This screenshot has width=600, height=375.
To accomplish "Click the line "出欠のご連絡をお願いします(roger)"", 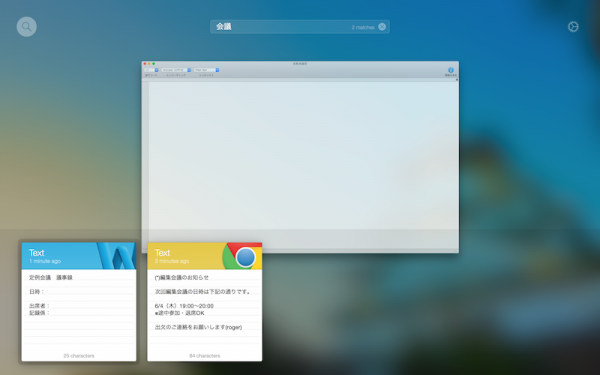I will pyautogui.click(x=198, y=327).
